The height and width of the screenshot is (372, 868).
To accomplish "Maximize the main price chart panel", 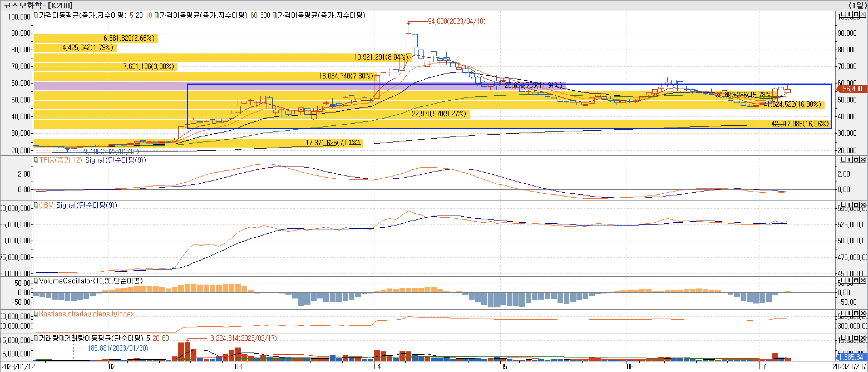I will point(856,14).
